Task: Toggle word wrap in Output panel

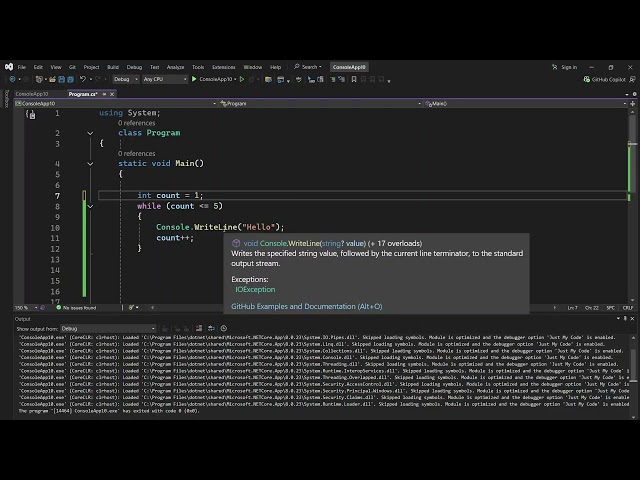Action: tap(211, 328)
